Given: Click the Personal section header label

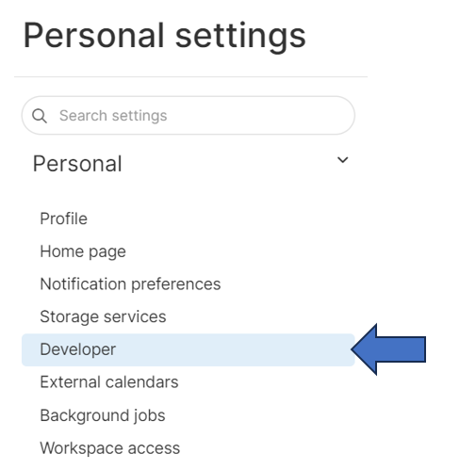Looking at the screenshot, I should pyautogui.click(x=77, y=164).
